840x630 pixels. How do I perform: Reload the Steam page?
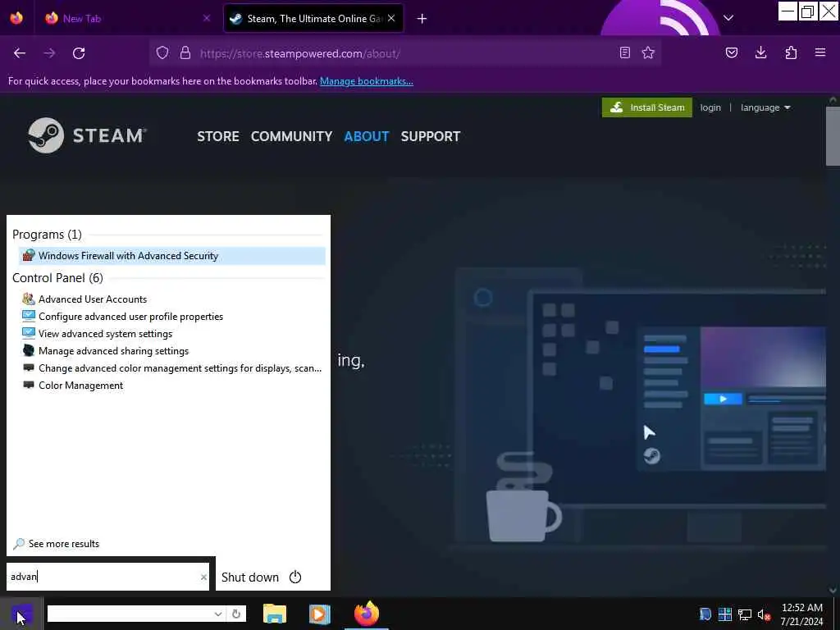[x=79, y=53]
